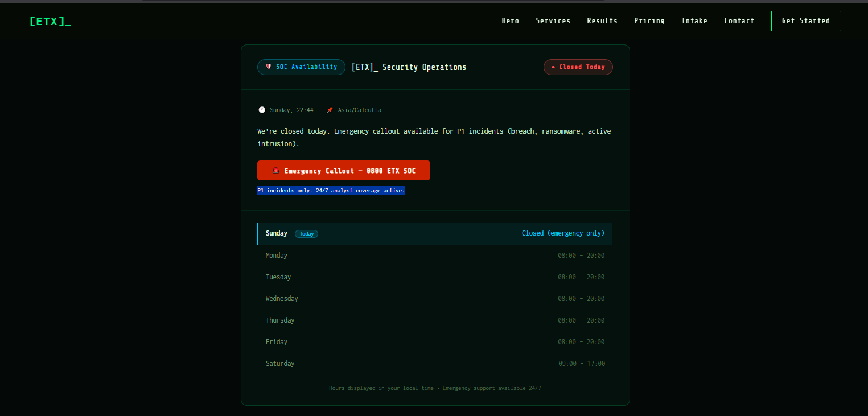Click the SOC Availability badge label
Viewport: 868px width, 416px height.
pyautogui.click(x=307, y=67)
